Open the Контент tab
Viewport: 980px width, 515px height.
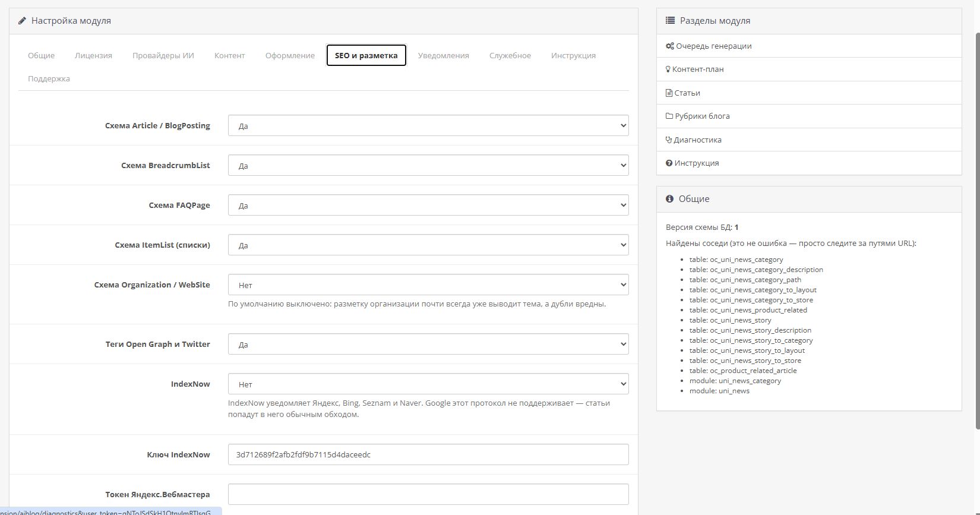(230, 55)
